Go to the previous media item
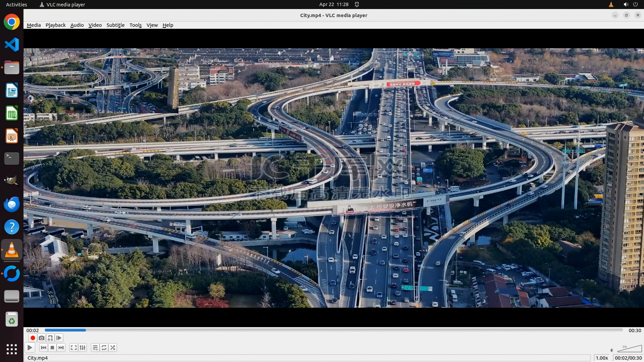 pos(44,348)
